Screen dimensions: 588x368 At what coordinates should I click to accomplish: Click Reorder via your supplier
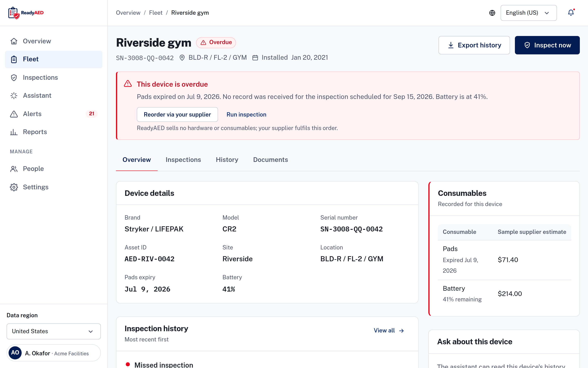[x=177, y=115]
